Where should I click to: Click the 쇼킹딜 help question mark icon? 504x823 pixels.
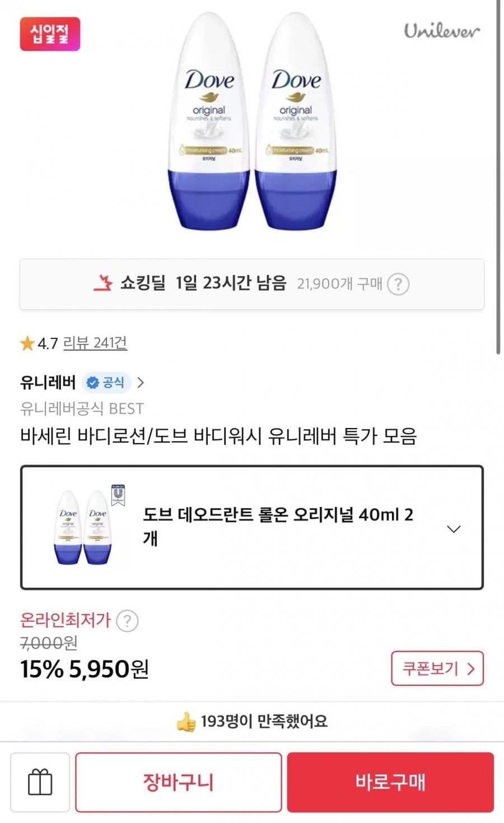pos(398,284)
